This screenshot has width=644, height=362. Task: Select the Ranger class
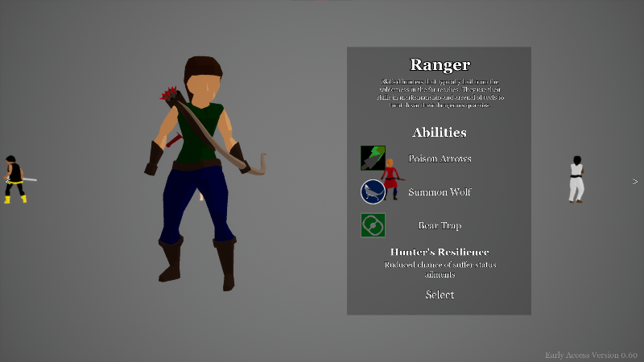440,294
